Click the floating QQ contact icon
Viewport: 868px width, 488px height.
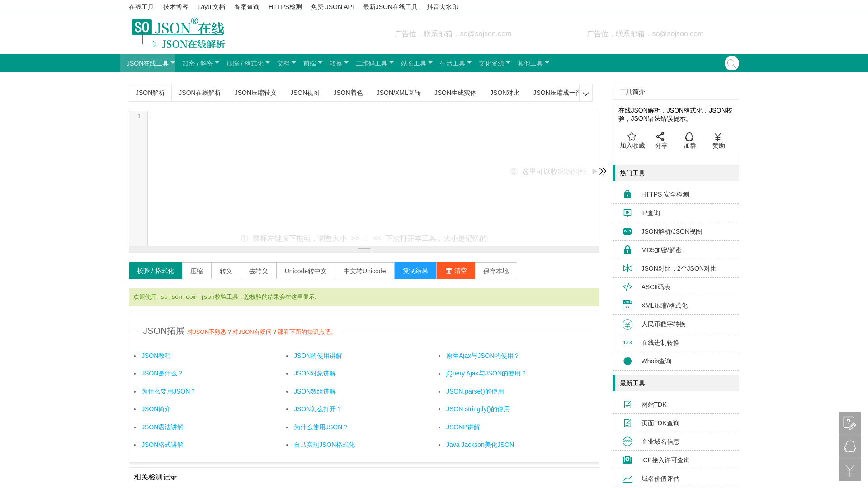pyautogui.click(x=849, y=446)
